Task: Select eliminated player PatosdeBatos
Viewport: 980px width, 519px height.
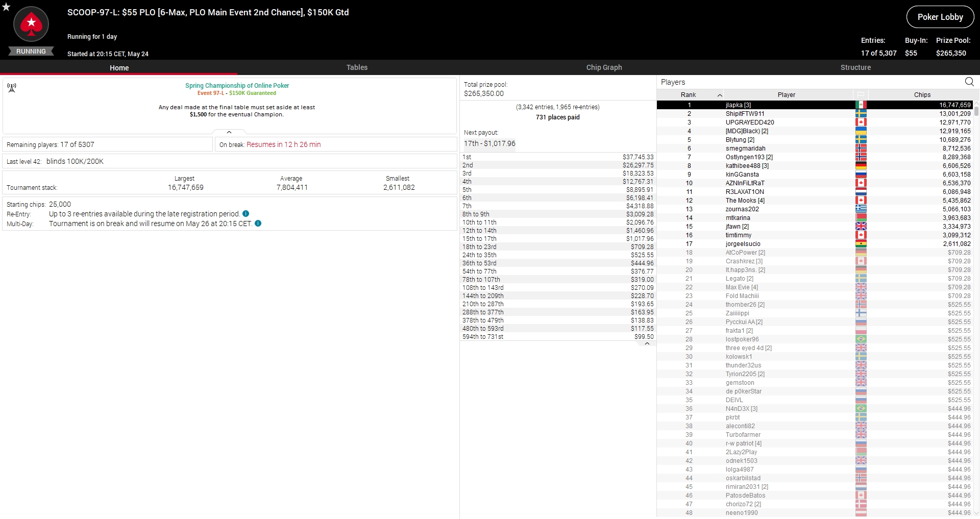Action: (x=815, y=496)
